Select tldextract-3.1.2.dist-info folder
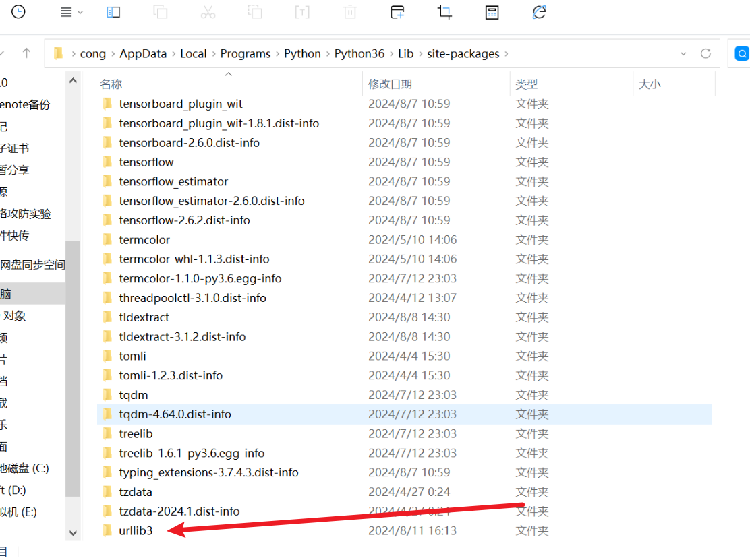The image size is (750, 560). click(x=182, y=336)
